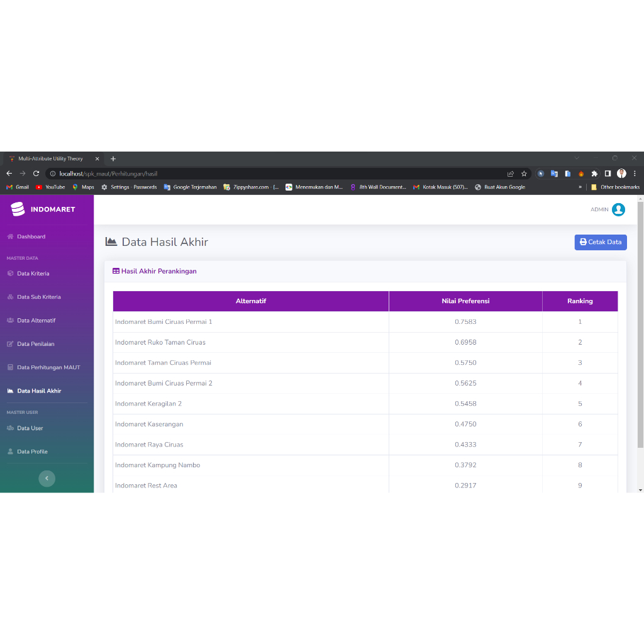Click the share page icon in address bar
Viewport: 644px width, 644px height.
click(511, 174)
